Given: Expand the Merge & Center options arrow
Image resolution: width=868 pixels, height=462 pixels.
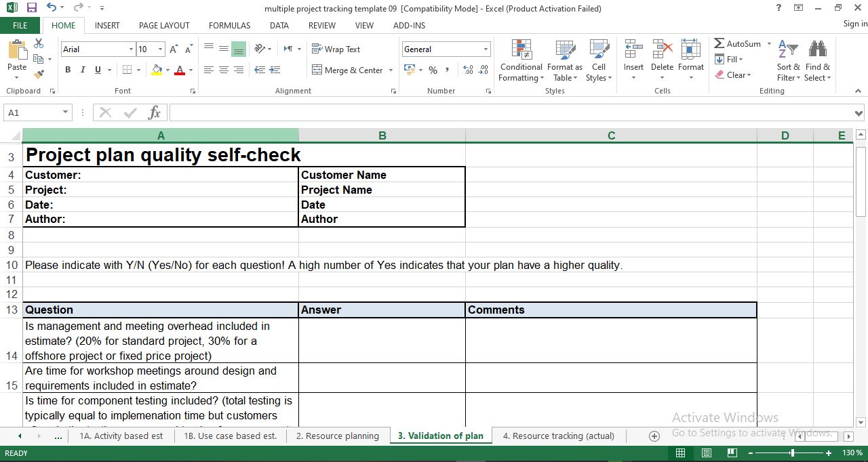Looking at the screenshot, I should (x=390, y=70).
